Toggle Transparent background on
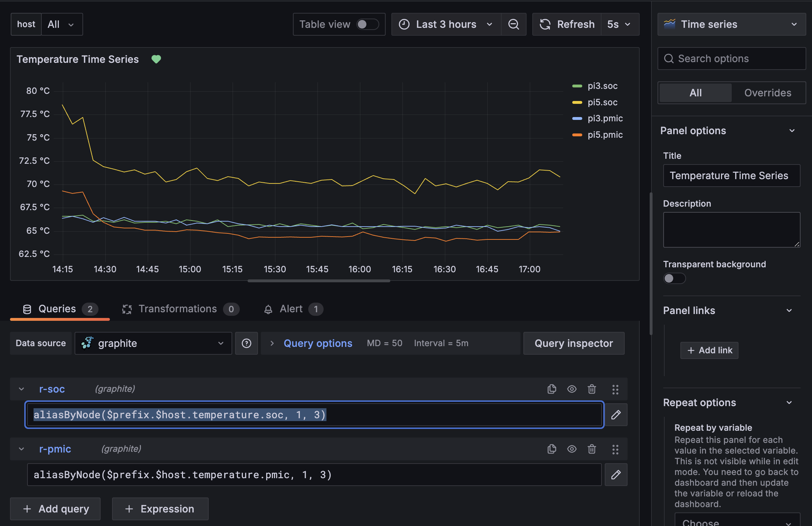 pyautogui.click(x=674, y=278)
